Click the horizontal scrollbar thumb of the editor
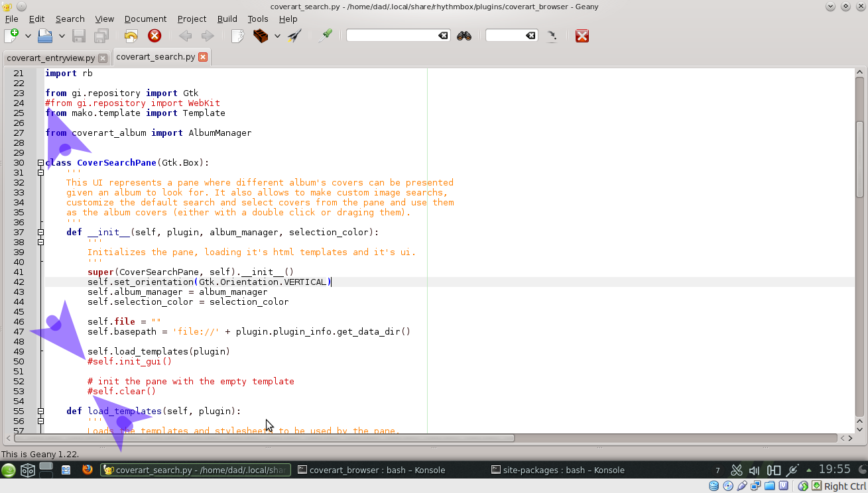 pyautogui.click(x=264, y=438)
